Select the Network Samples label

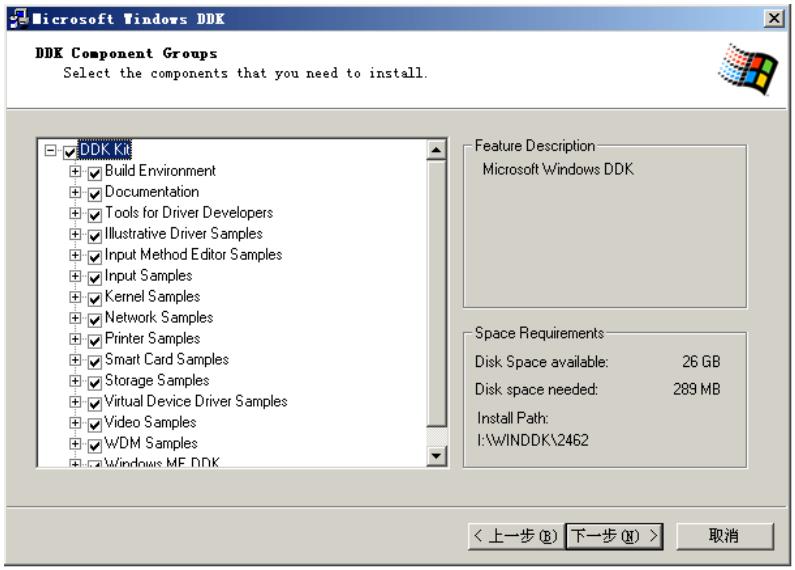pyautogui.click(x=159, y=317)
